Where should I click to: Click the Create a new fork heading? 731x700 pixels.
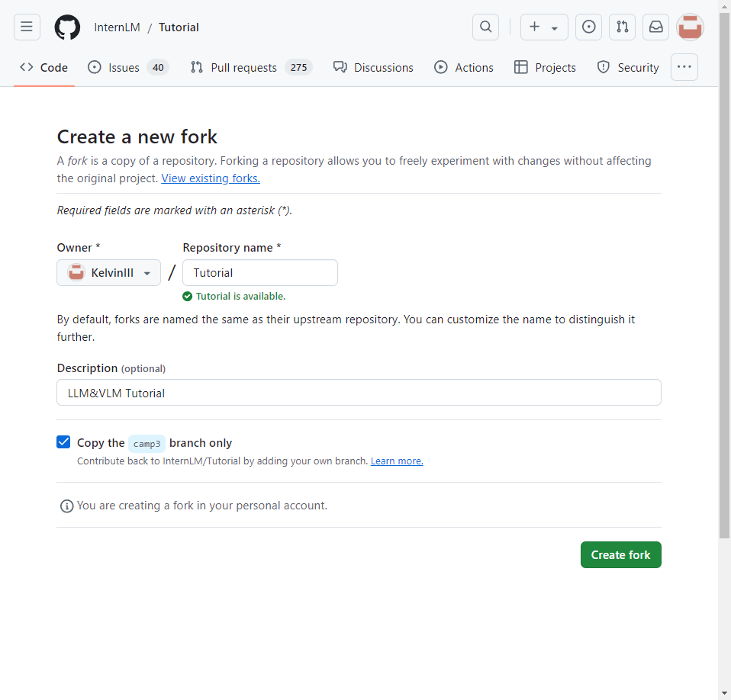tap(137, 137)
